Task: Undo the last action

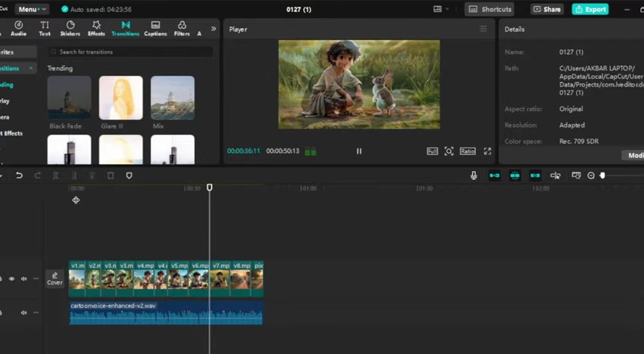Action: click(x=19, y=175)
